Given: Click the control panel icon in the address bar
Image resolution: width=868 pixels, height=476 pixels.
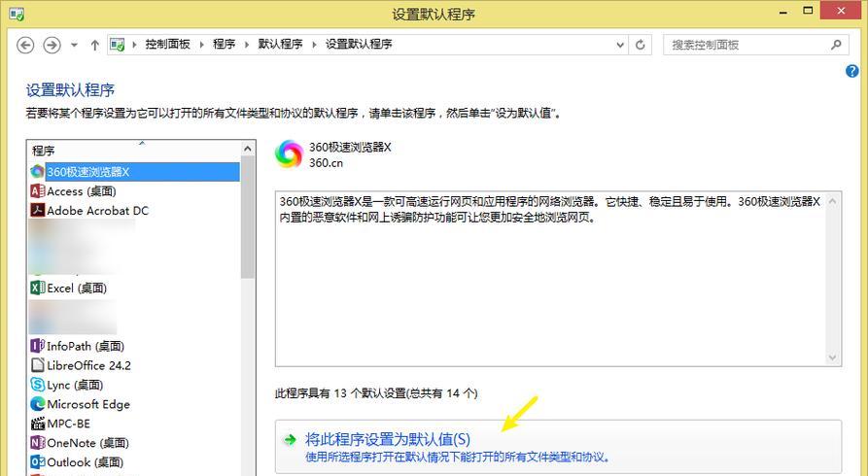Looking at the screenshot, I should 118,45.
